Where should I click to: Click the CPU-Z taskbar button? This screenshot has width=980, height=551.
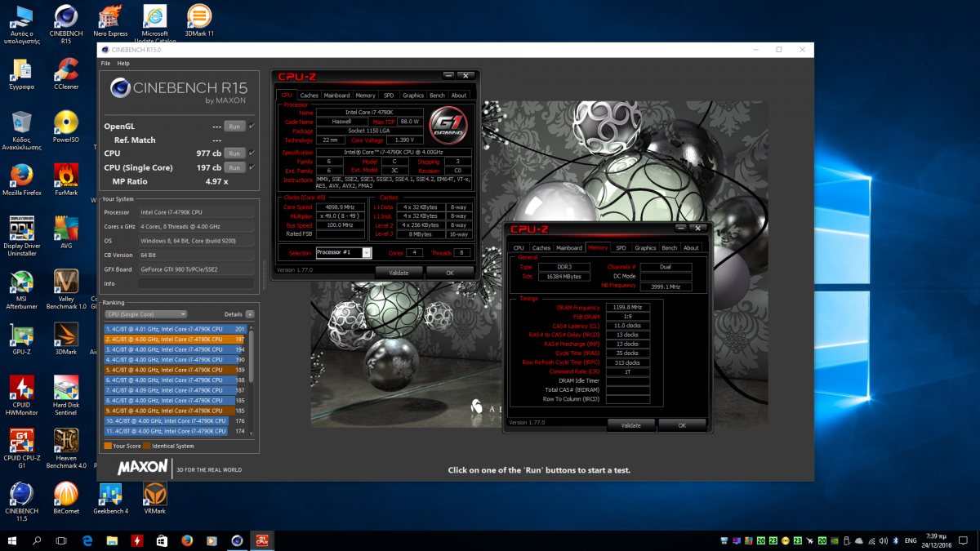263,540
